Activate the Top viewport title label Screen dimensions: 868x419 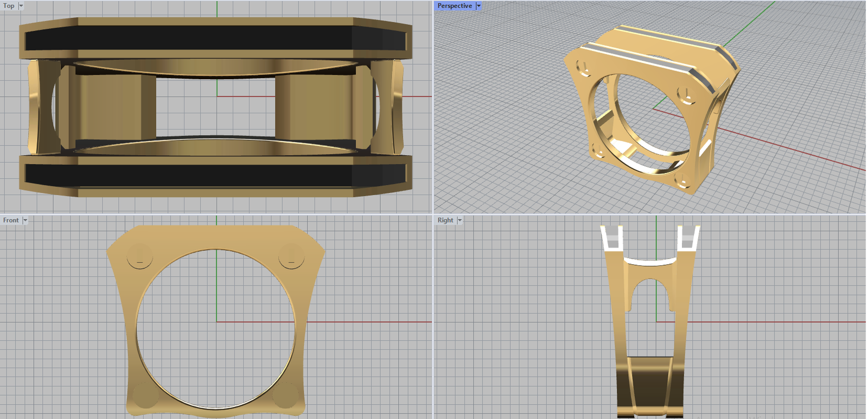(x=9, y=6)
